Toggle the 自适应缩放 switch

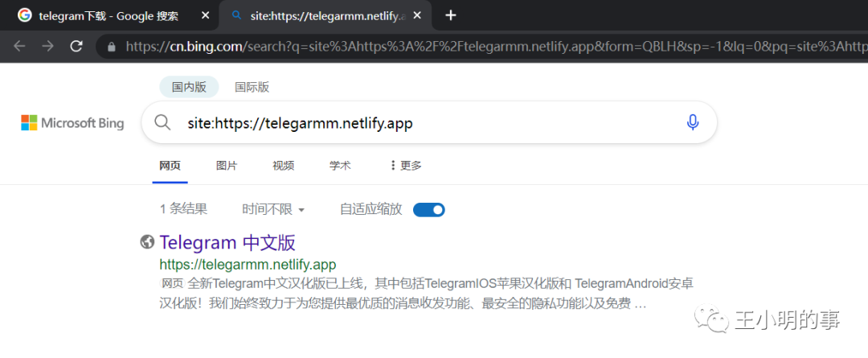click(429, 209)
